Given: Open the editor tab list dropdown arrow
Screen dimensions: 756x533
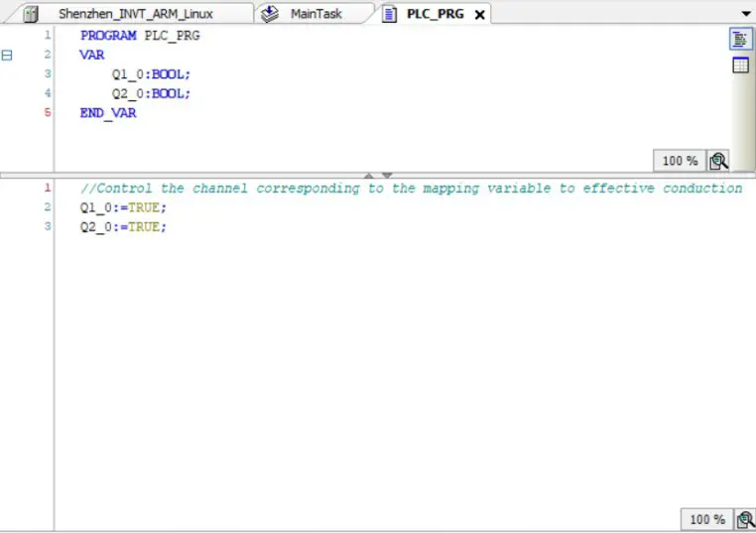Looking at the screenshot, I should click(x=746, y=14).
